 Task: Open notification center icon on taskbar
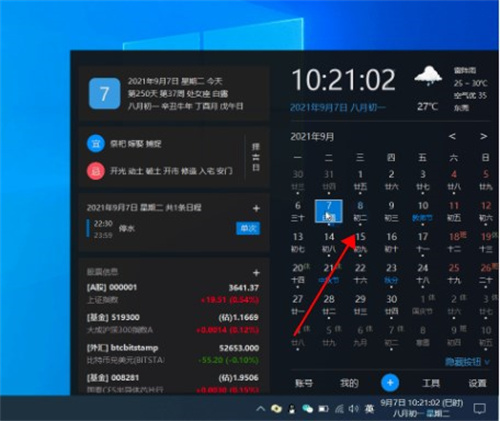pos(480,408)
